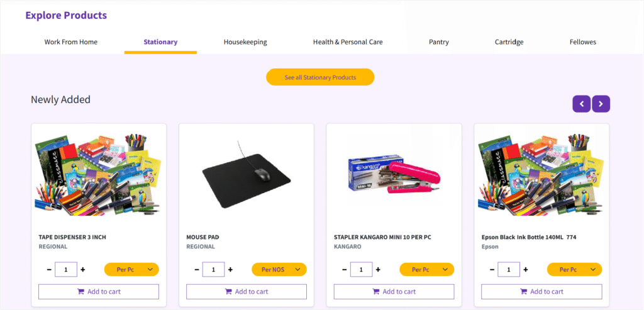Add Mouse Pad to cart
Image resolution: width=644 pixels, height=310 pixels.
click(247, 292)
